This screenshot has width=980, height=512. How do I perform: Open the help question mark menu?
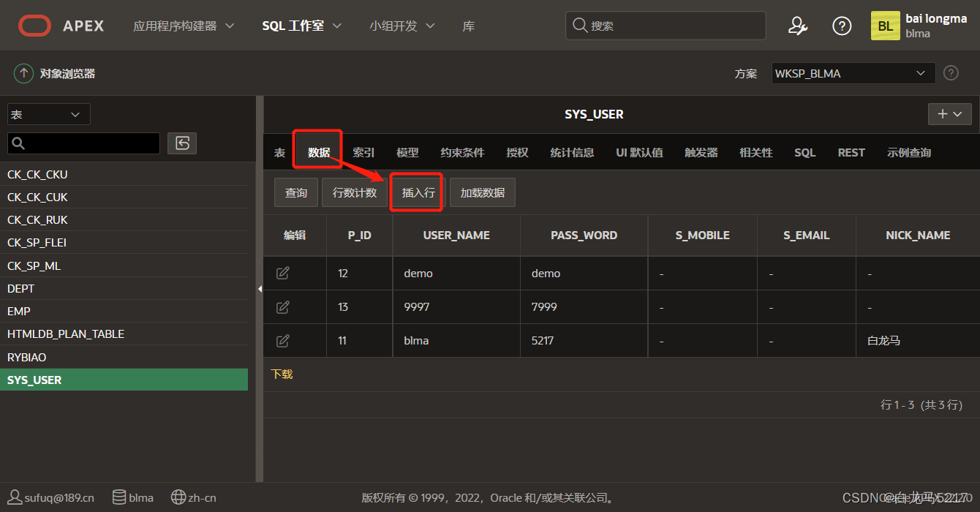[842, 26]
